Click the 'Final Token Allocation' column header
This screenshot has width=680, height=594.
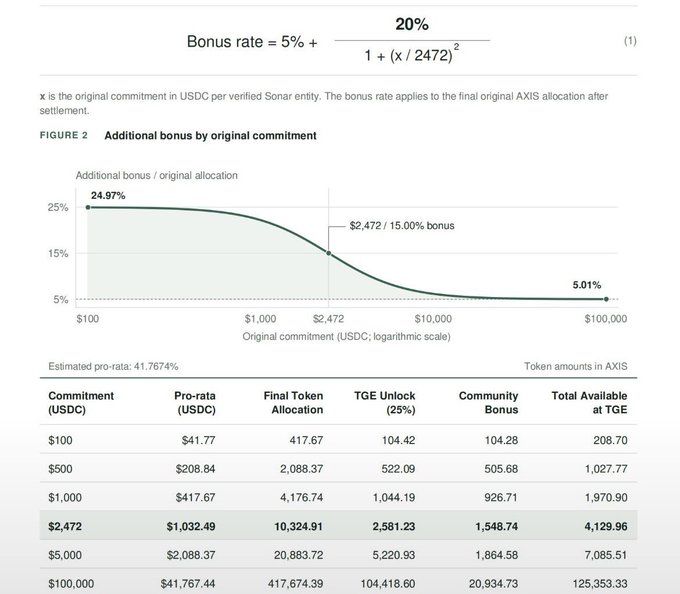pos(293,402)
